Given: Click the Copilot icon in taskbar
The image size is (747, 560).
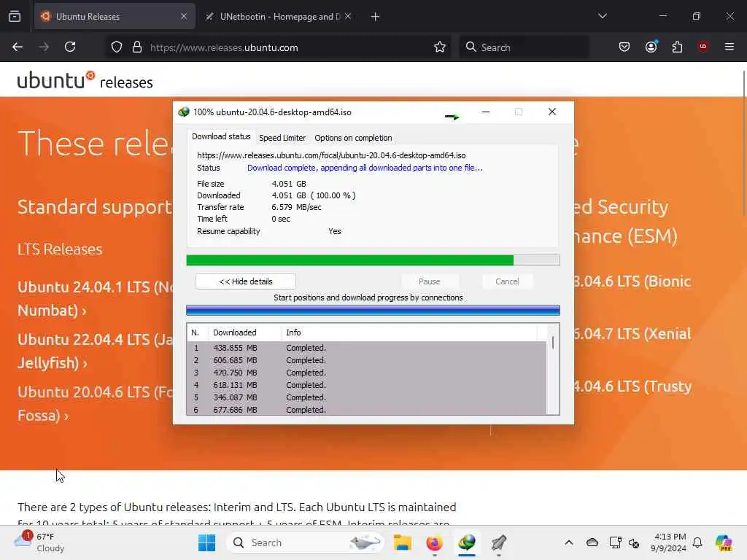Looking at the screenshot, I should click(724, 542).
